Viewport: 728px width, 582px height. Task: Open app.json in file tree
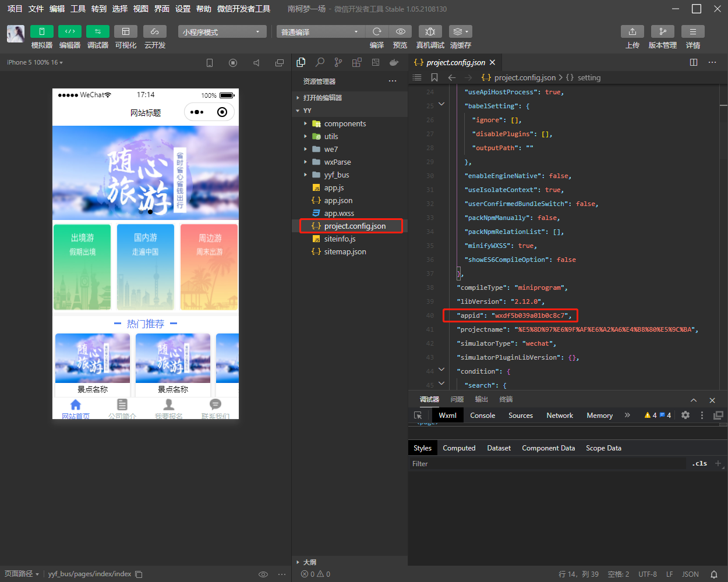pyautogui.click(x=338, y=200)
